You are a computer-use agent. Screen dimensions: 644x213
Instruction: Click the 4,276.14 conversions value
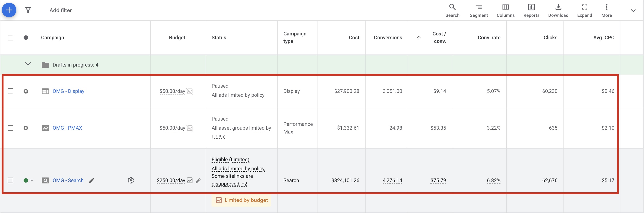[x=392, y=180]
